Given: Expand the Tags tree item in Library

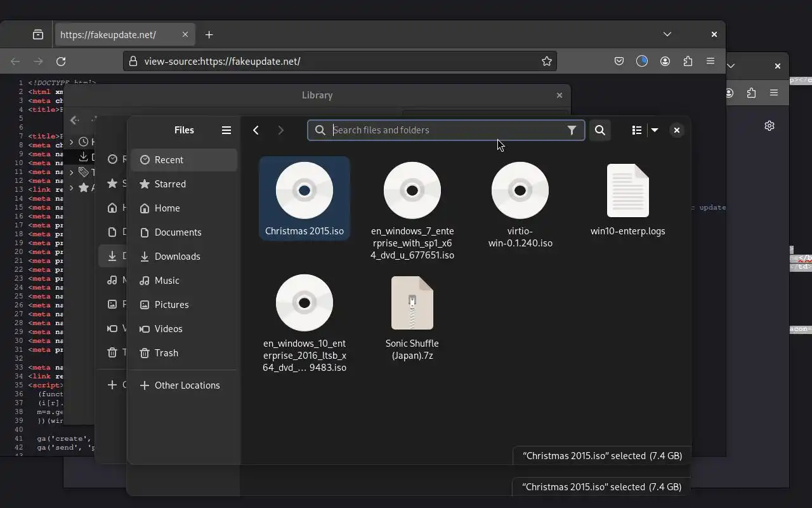Looking at the screenshot, I should [72, 172].
